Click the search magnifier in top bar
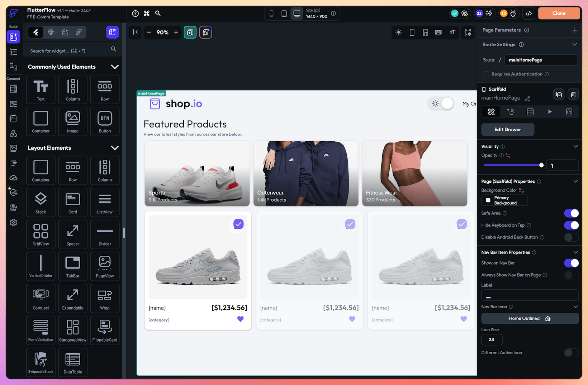This screenshot has height=385, width=588. point(158,13)
